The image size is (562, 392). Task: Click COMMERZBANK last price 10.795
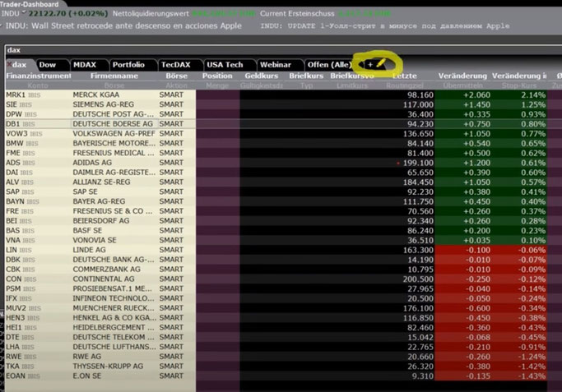pos(420,270)
